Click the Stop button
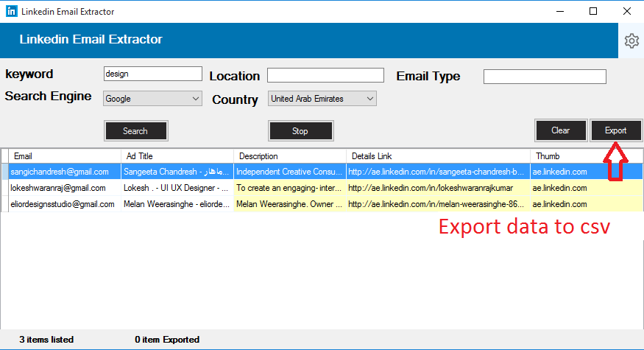This screenshot has width=644, height=350. [x=300, y=131]
